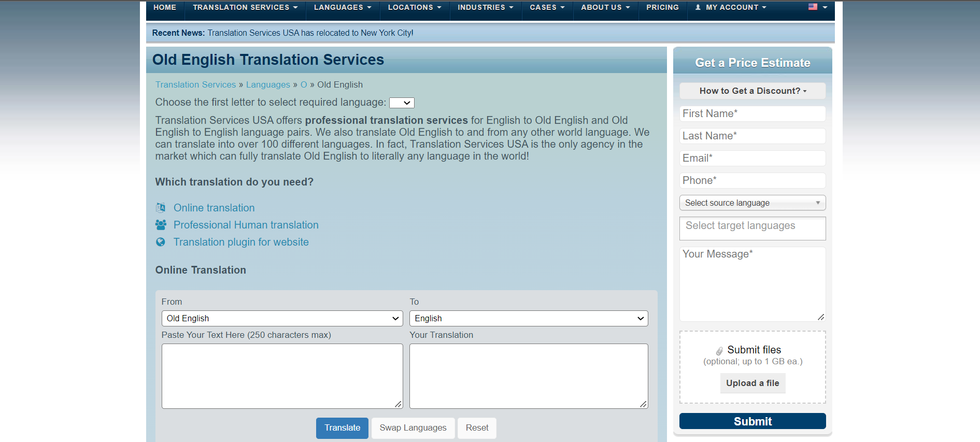Click the Old English Translation Services heading
This screenshot has width=980, height=442.
(x=268, y=60)
